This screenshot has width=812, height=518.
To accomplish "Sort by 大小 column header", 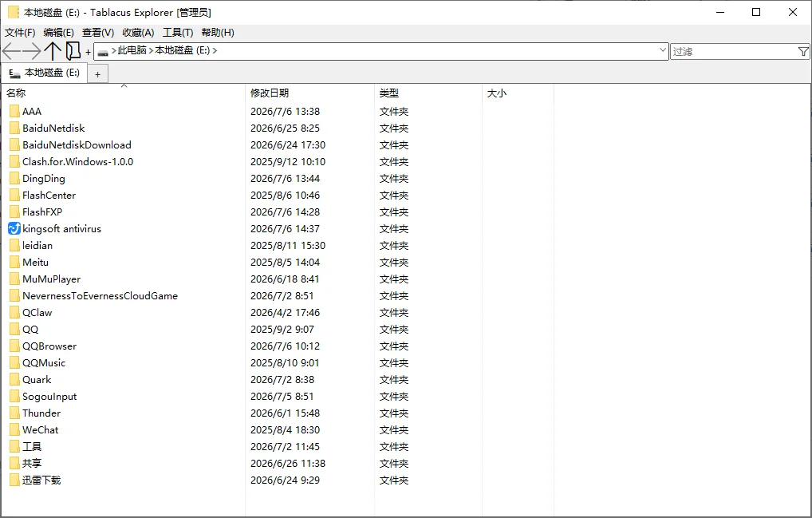I will point(518,93).
